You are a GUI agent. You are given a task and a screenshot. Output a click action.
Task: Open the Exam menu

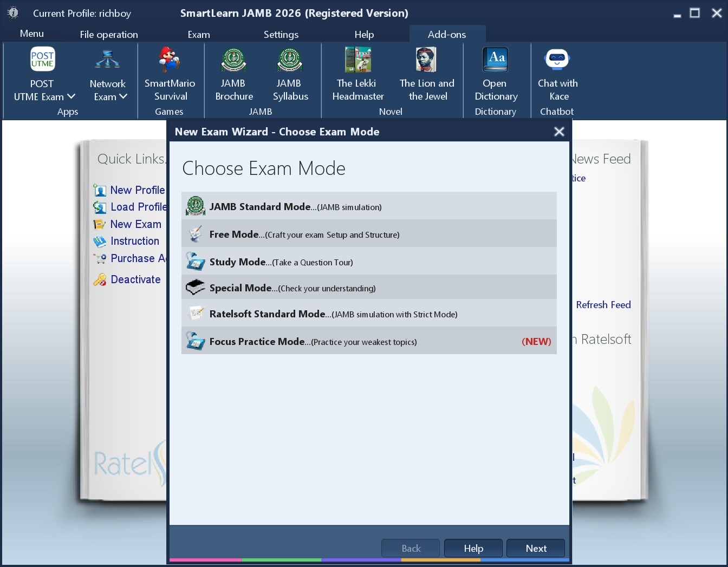pos(199,34)
